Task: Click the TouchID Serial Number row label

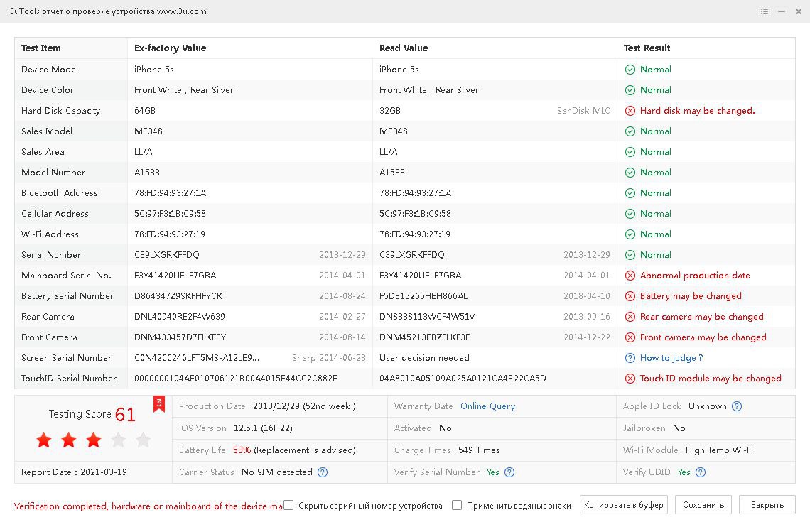Action: (69, 379)
